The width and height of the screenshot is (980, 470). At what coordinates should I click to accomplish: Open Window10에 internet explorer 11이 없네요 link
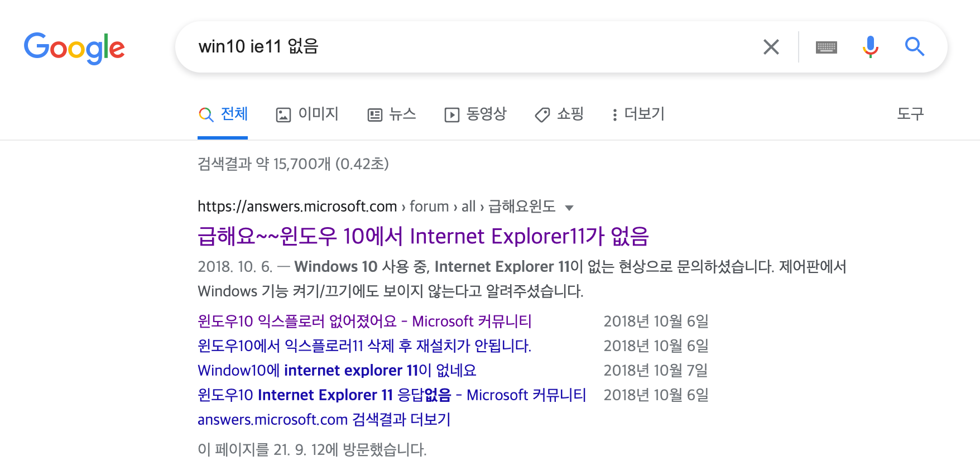[x=337, y=371]
